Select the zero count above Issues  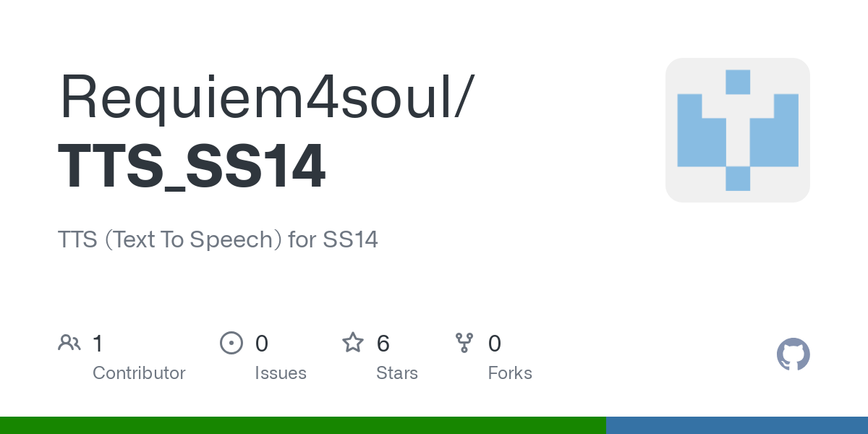(262, 344)
